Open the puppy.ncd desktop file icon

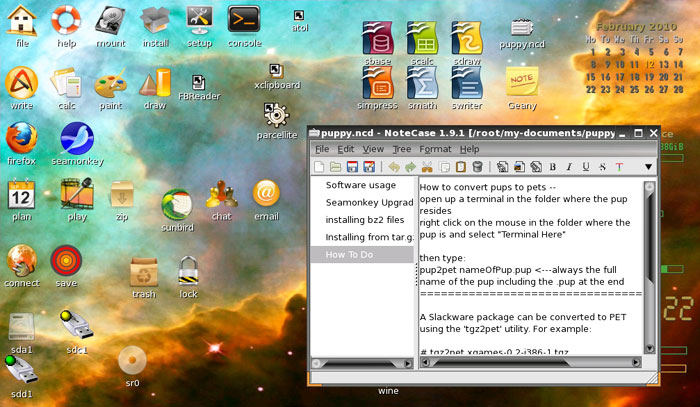522,33
